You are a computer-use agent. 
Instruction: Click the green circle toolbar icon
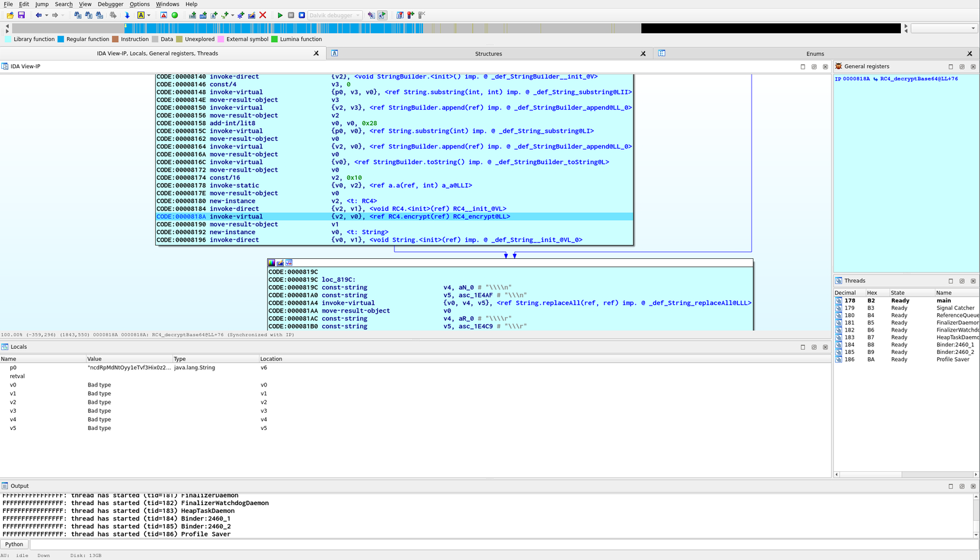coord(175,15)
